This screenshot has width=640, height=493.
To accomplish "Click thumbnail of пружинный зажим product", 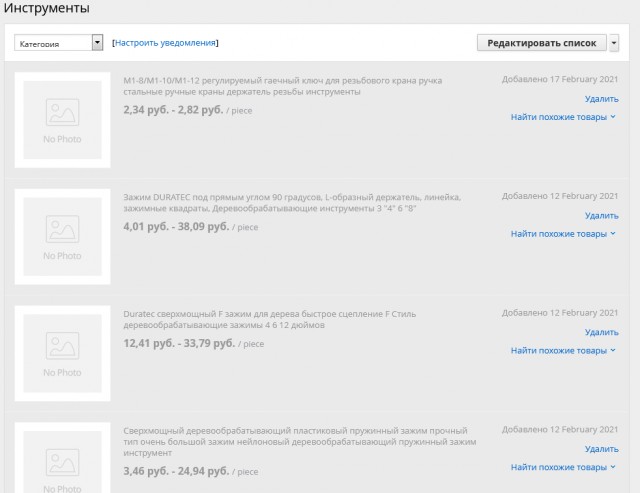I will click(x=62, y=458).
